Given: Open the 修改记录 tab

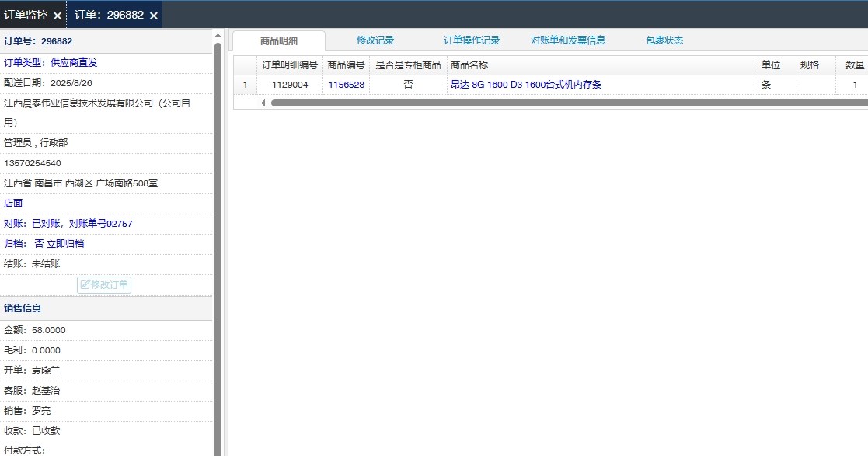Looking at the screenshot, I should click(375, 40).
